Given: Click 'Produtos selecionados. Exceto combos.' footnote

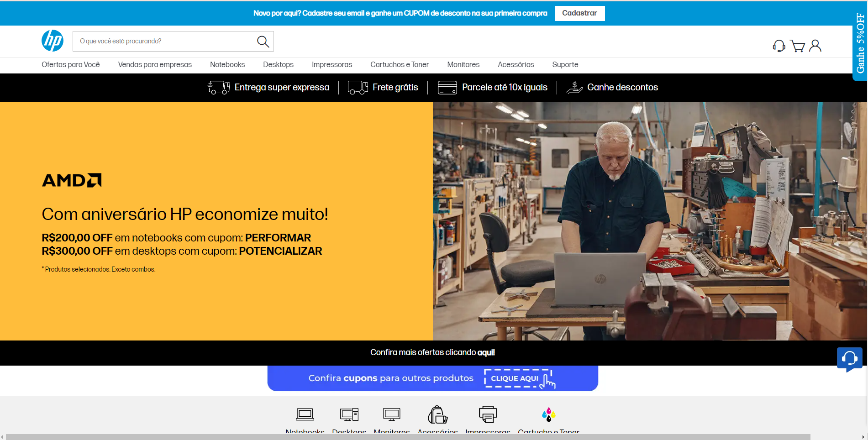Looking at the screenshot, I should point(99,269).
